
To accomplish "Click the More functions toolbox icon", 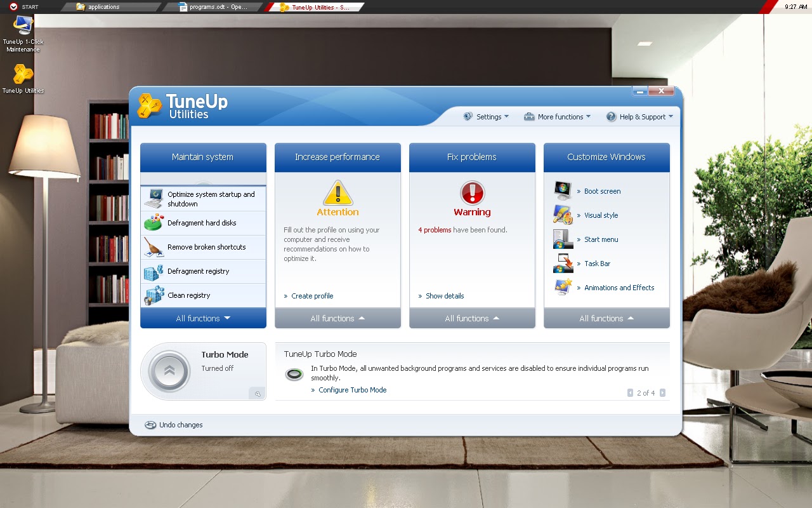I will (x=529, y=117).
